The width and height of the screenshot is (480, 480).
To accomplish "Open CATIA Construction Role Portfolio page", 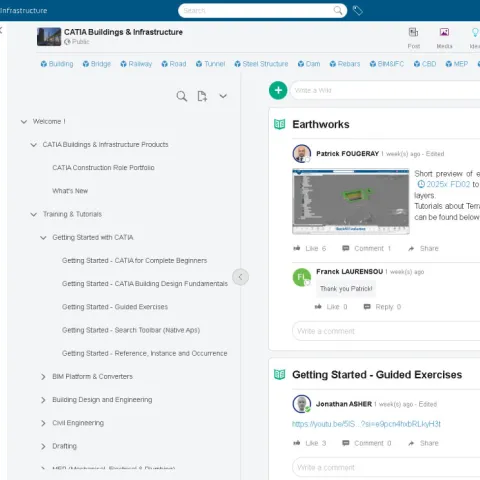I will pos(103,168).
